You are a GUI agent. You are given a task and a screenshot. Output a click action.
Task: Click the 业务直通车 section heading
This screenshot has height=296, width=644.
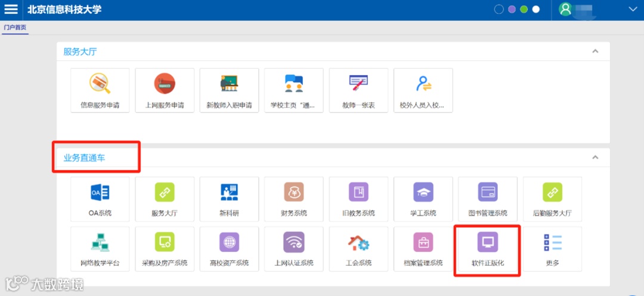(84, 157)
